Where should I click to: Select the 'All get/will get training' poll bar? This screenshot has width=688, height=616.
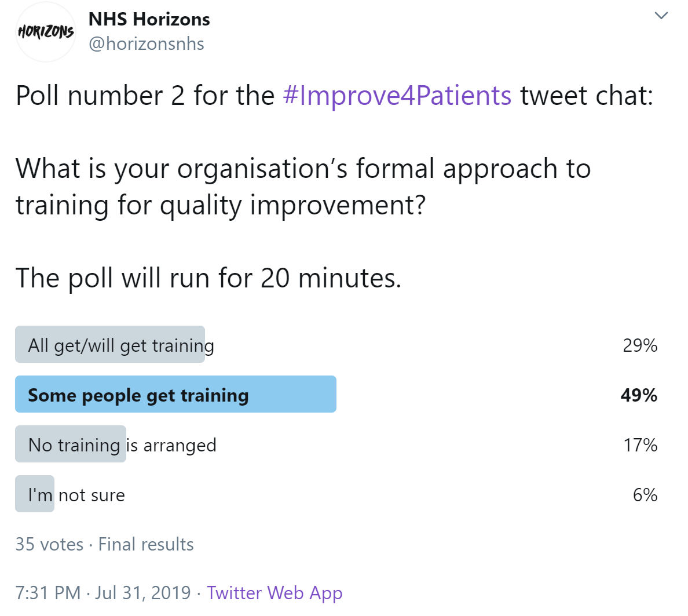point(110,344)
